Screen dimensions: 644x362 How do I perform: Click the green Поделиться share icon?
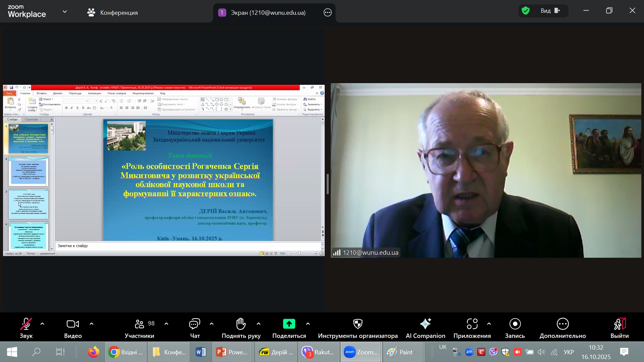289,324
